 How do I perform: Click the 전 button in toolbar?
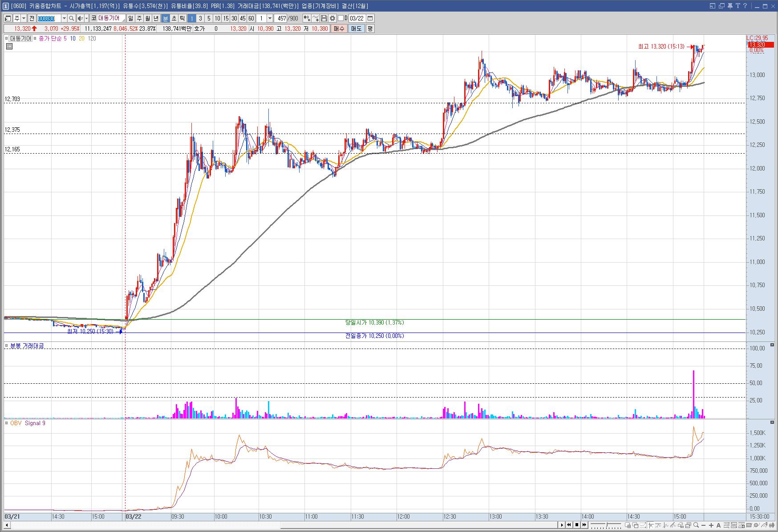coord(32,18)
